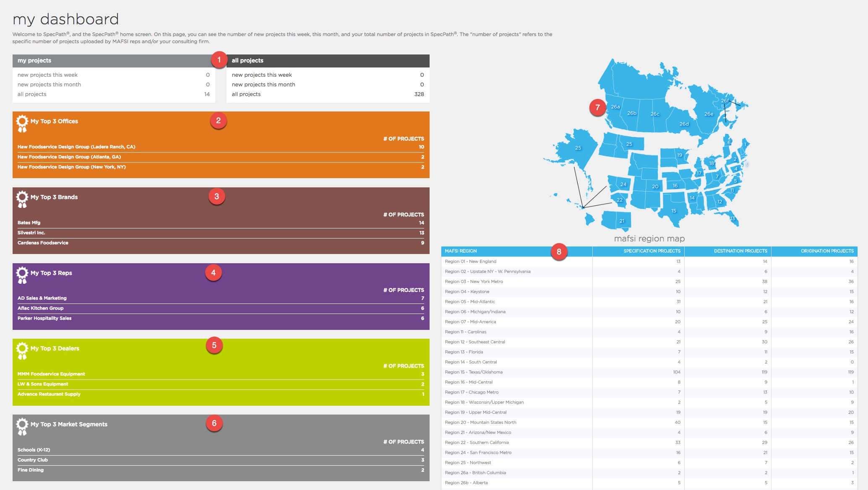Open Haw Foodservice Design Group Ladera Ranch row

(76, 147)
